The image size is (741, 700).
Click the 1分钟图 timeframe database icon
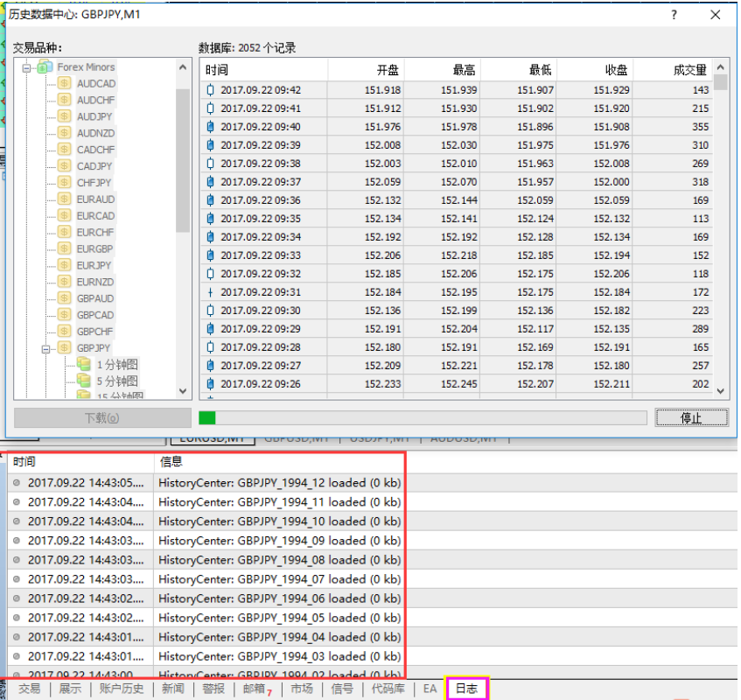pos(84,365)
